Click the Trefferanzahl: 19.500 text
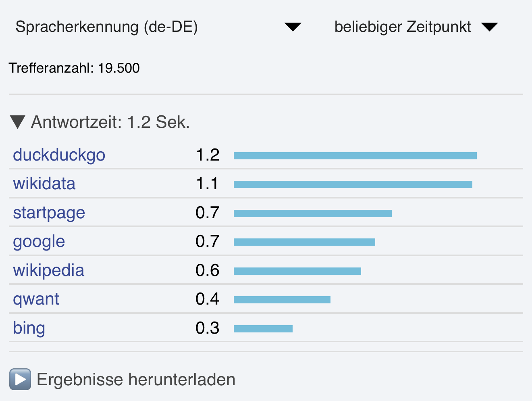Image resolution: width=532 pixels, height=401 pixels. click(74, 68)
